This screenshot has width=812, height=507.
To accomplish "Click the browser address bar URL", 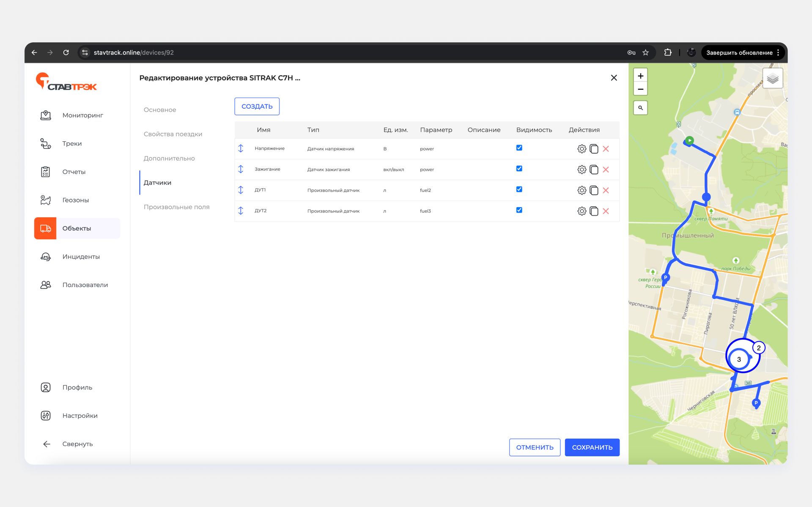I will [x=134, y=53].
